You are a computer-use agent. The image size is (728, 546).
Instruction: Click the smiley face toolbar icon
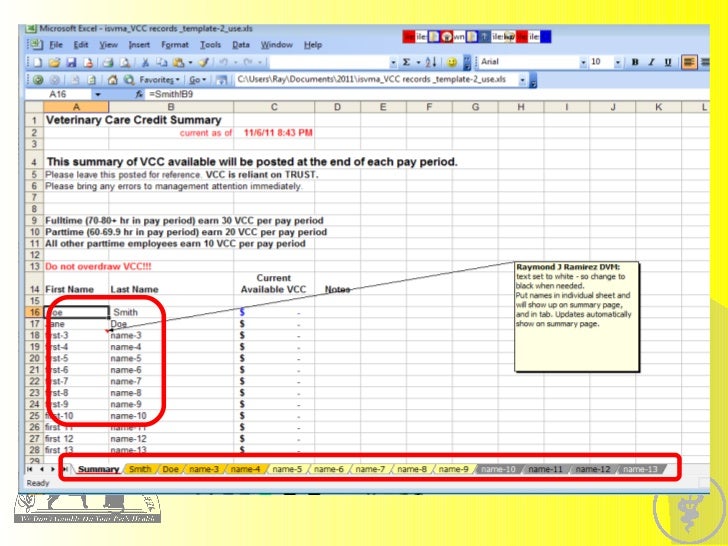pos(451,62)
